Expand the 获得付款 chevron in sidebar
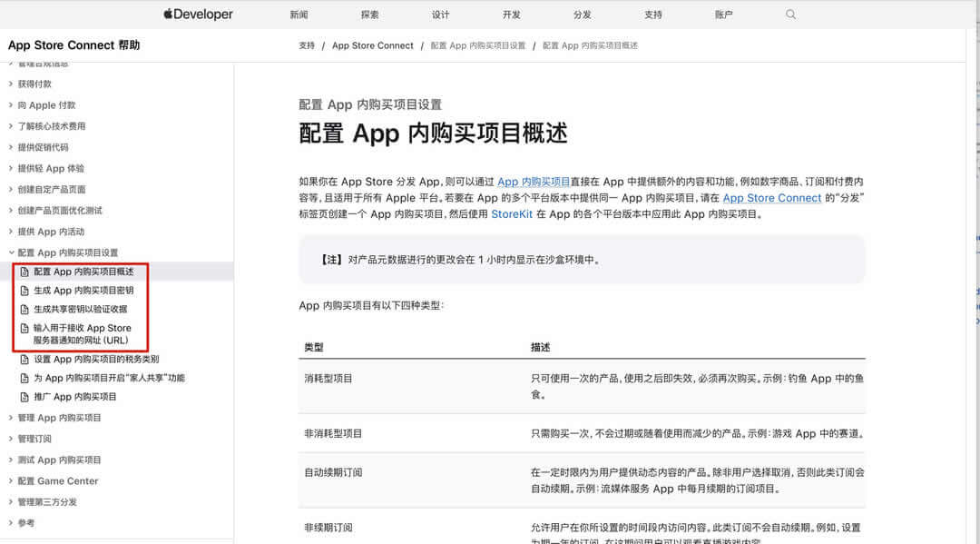Image resolution: width=980 pixels, height=544 pixels. pos(11,84)
